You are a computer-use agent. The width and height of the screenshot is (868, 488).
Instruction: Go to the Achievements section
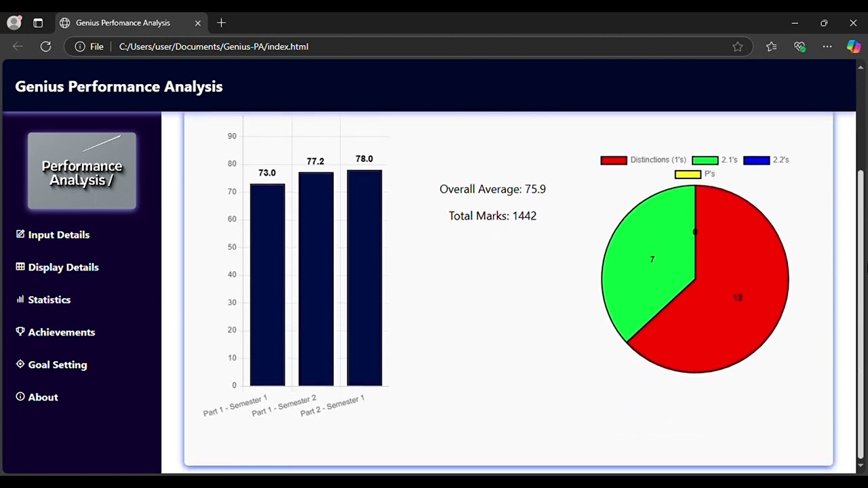pyautogui.click(x=62, y=332)
